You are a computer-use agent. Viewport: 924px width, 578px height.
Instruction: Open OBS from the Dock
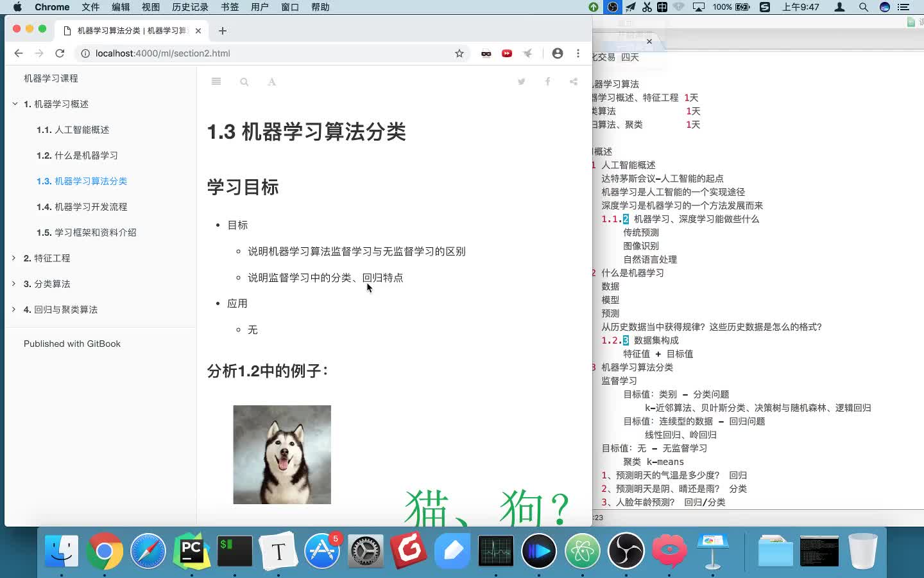(x=626, y=551)
